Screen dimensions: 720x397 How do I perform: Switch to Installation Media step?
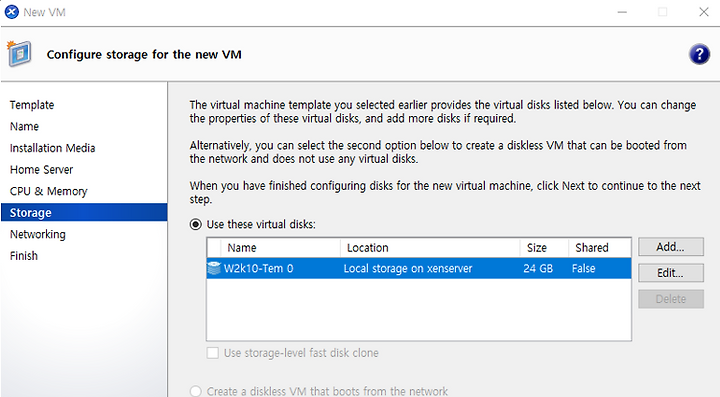click(x=52, y=148)
